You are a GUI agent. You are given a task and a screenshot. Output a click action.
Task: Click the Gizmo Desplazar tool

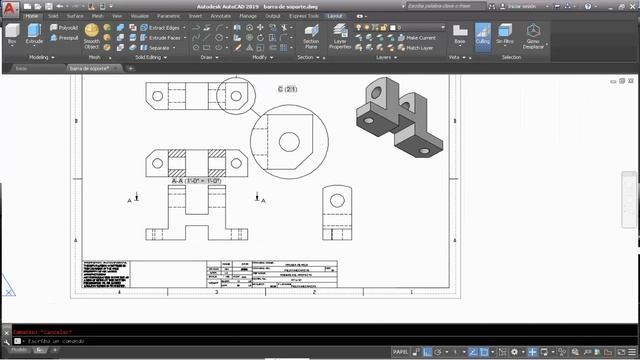(533, 37)
